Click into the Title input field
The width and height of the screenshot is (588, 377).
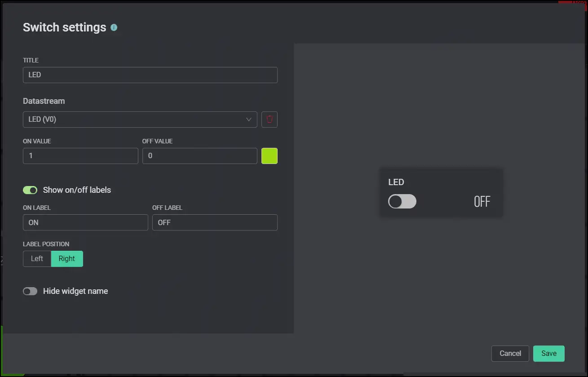[x=150, y=75]
